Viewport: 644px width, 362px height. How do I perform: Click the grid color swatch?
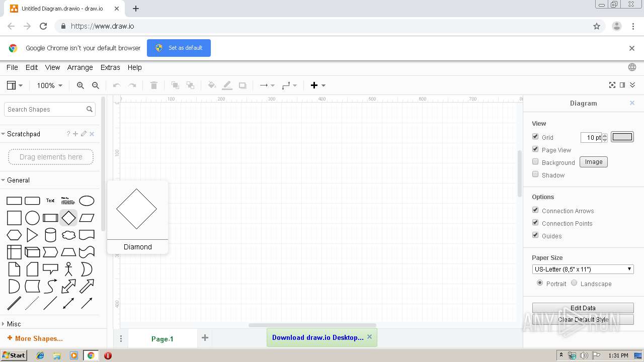[622, 137]
